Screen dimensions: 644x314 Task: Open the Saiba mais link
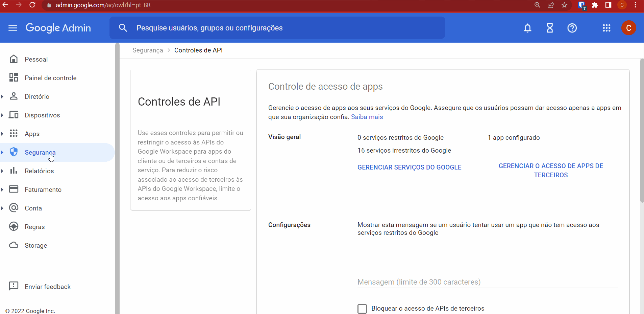(x=367, y=117)
